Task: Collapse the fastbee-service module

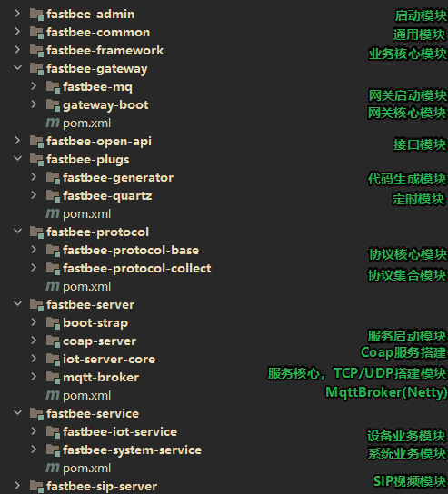Action: pyautogui.click(x=17, y=412)
